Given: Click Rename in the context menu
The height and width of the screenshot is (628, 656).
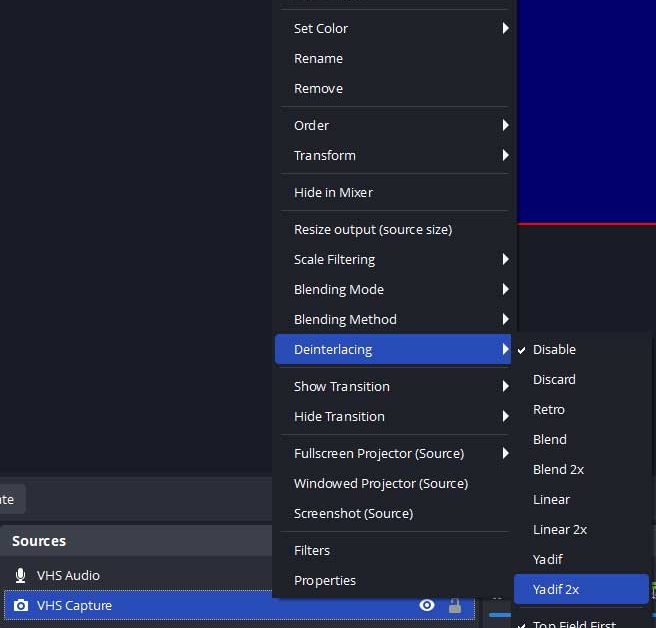Looking at the screenshot, I should [x=318, y=58].
